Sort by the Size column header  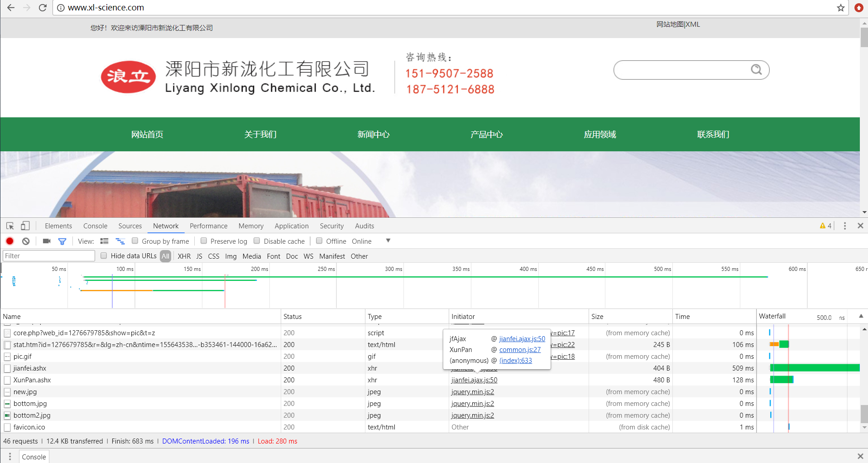pos(630,316)
